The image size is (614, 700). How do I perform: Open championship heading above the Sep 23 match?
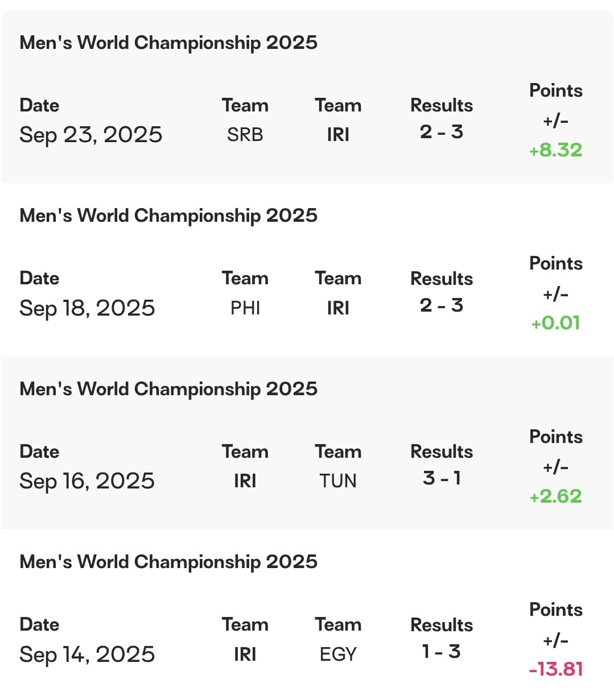(x=168, y=43)
